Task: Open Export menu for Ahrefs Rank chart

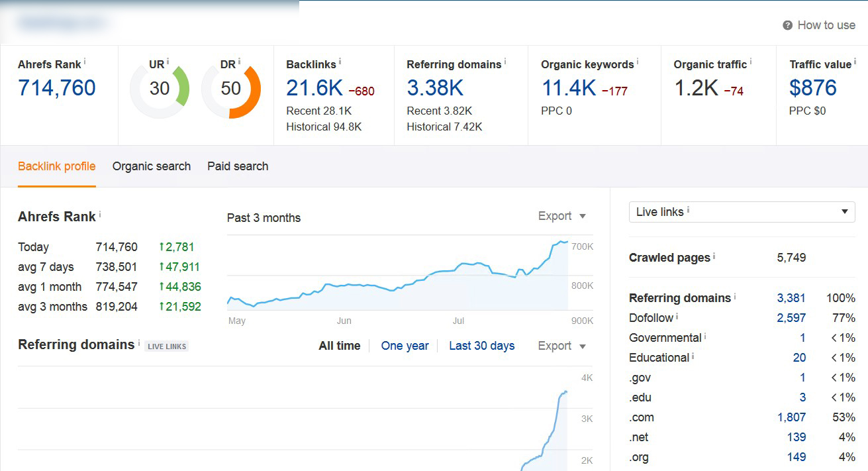Action: pyautogui.click(x=562, y=216)
